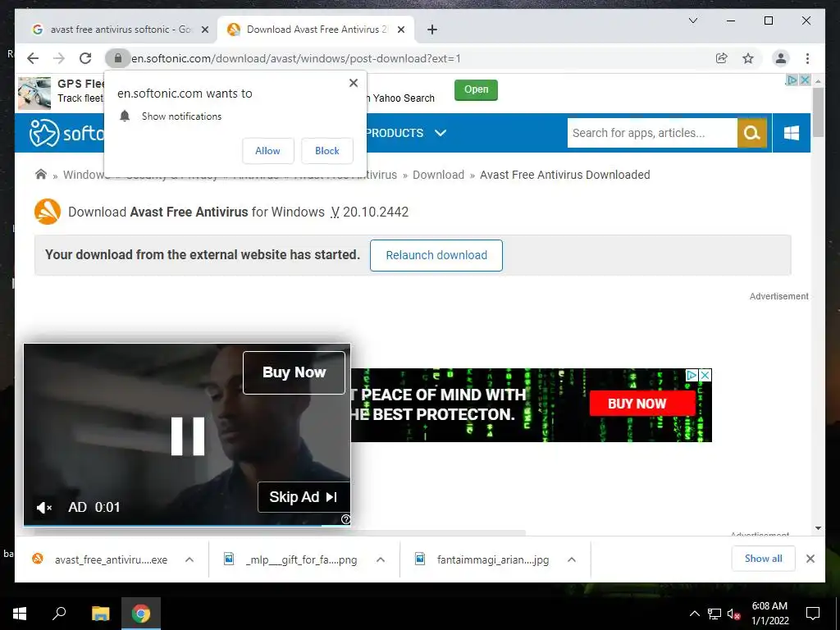This screenshot has width=840, height=630.
Task: Click the GPS fleet ad thumbnail image
Action: (x=34, y=94)
